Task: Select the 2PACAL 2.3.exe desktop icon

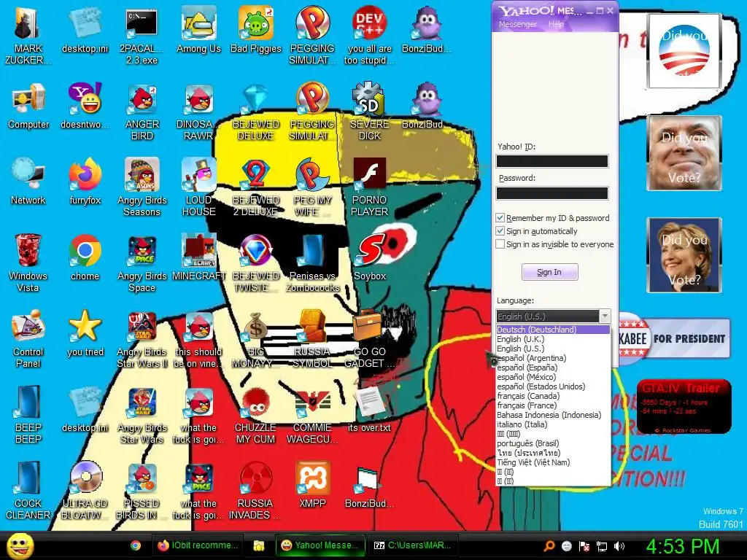Action: click(142, 36)
